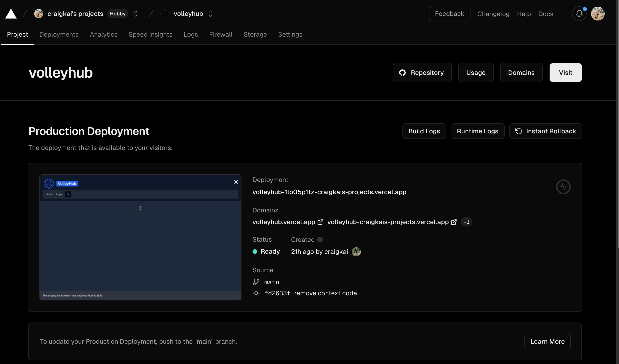Open the Help link
Screen dimensions: 619x364
524,14
